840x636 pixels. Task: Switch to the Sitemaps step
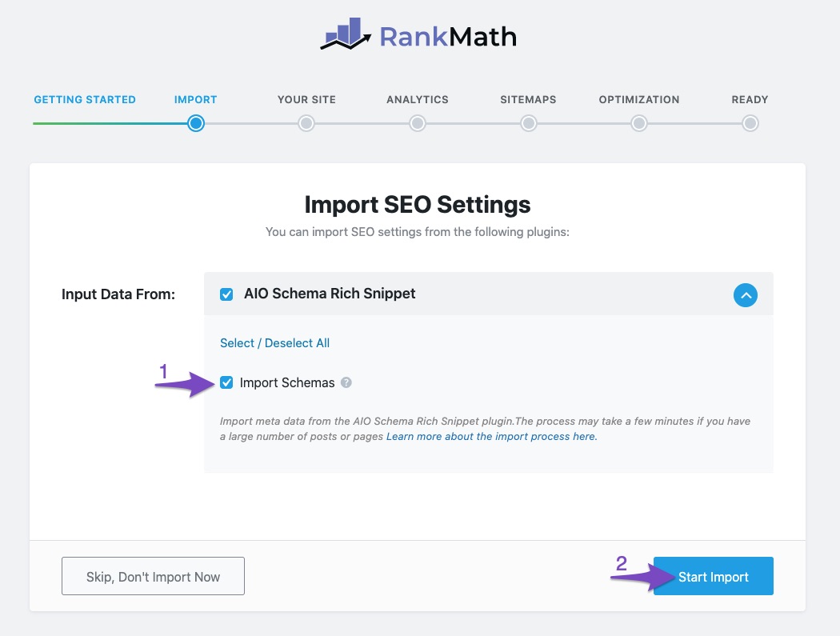[528, 100]
